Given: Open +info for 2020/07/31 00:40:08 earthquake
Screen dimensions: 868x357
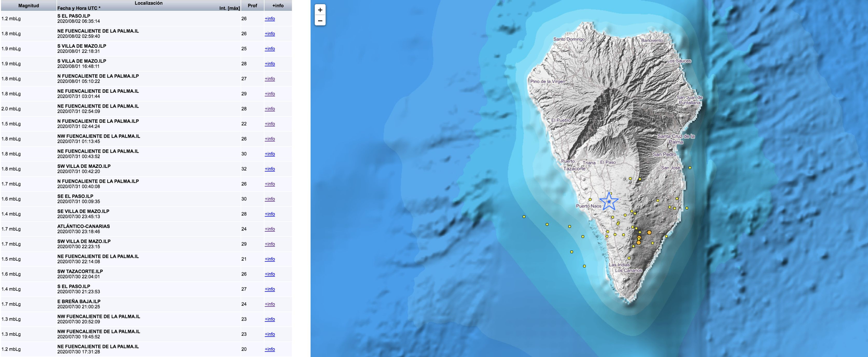Looking at the screenshot, I should tap(270, 184).
